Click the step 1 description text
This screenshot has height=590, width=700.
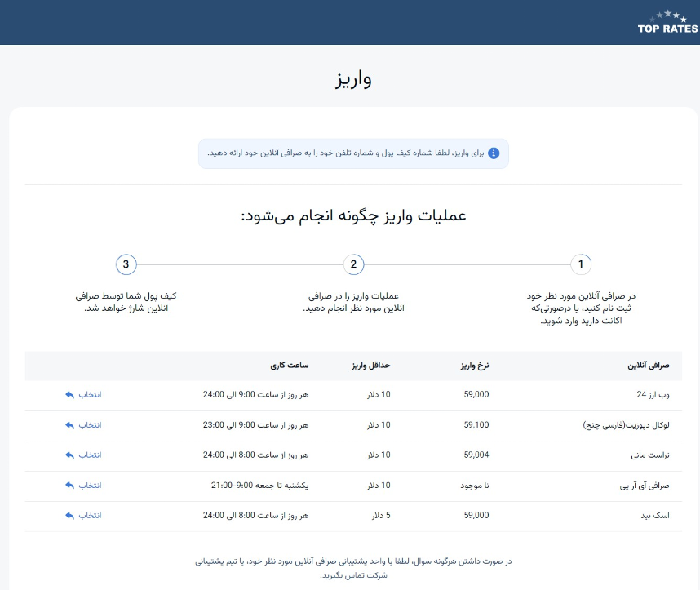(x=581, y=308)
